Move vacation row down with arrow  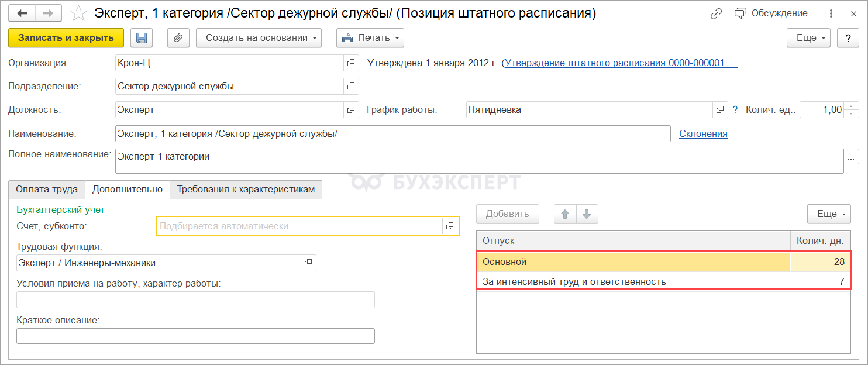587,214
